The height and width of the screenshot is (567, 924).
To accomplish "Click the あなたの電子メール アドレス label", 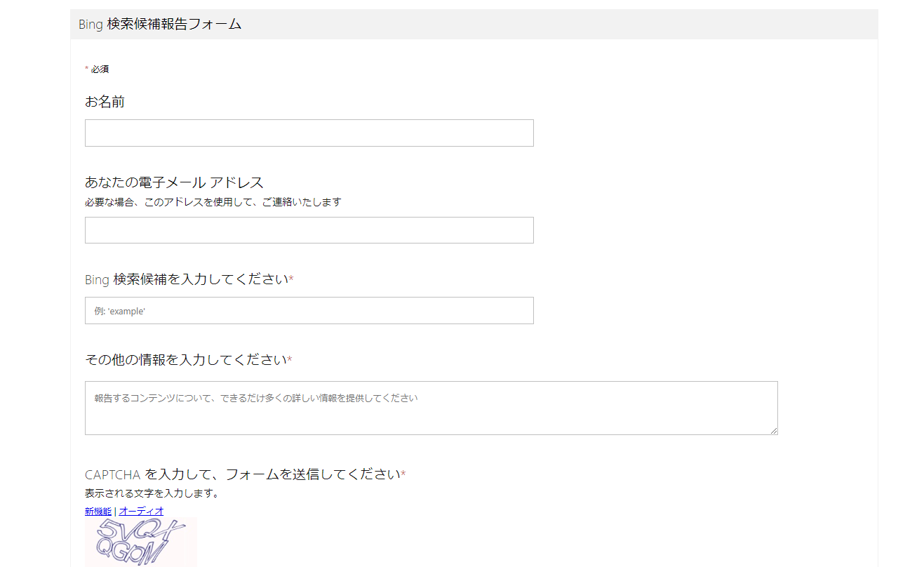I will click(x=174, y=182).
